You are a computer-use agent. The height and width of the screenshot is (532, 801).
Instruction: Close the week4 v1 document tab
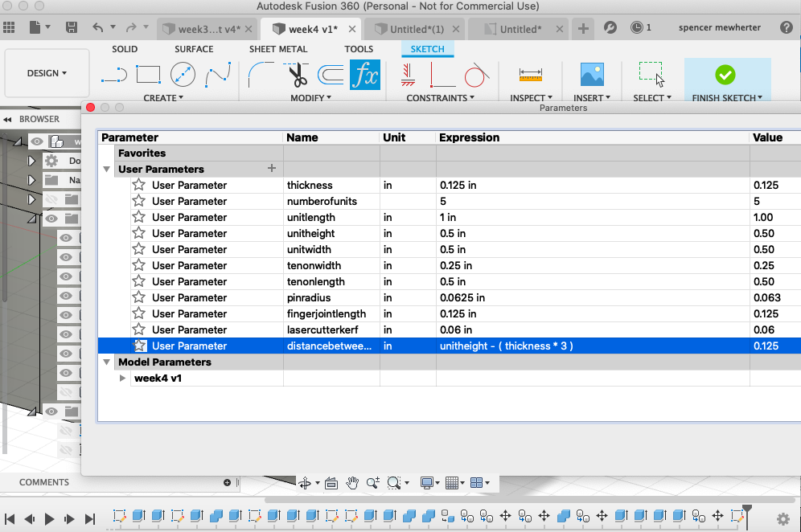tap(352, 29)
